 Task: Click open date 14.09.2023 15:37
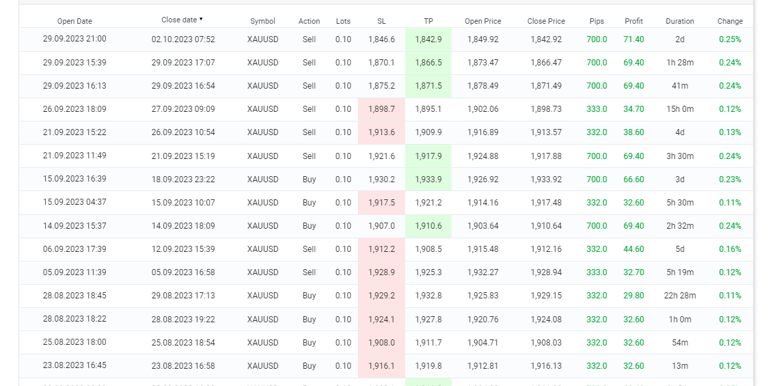[x=74, y=225]
